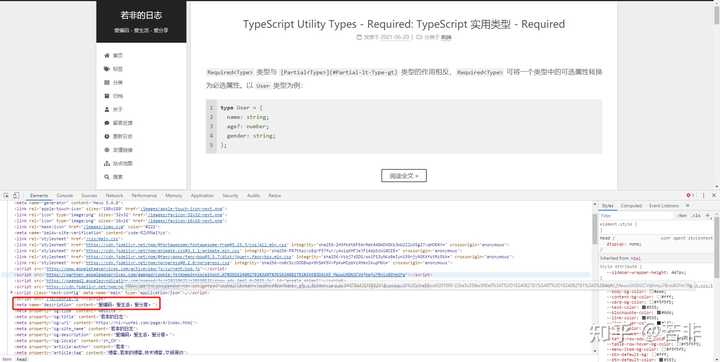
Task: Click the home icon in blog sidebar
Action: click(107, 56)
